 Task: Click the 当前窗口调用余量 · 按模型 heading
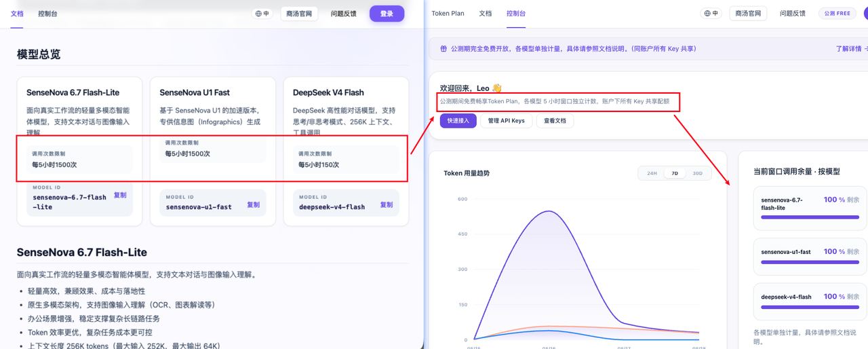[797, 172]
